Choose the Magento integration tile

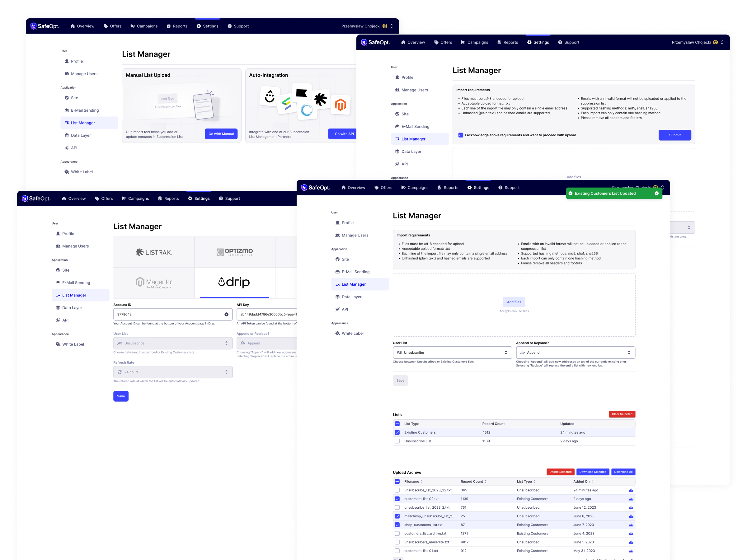coord(154,282)
